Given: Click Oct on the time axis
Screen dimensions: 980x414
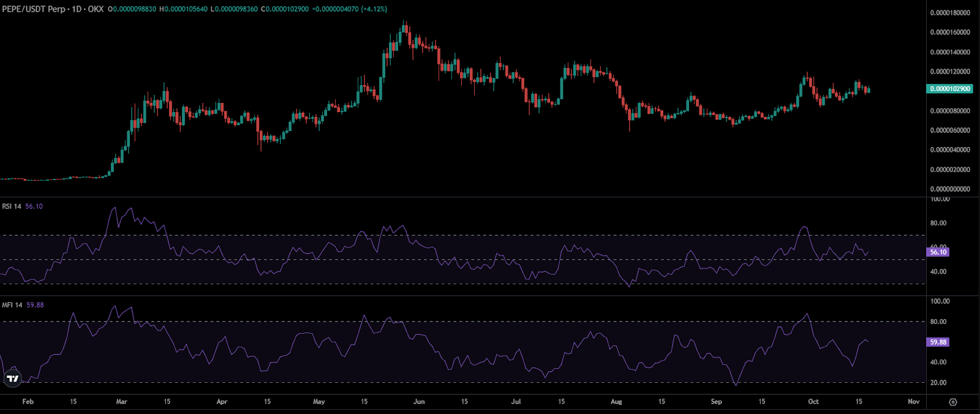Looking at the screenshot, I should 813,402.
